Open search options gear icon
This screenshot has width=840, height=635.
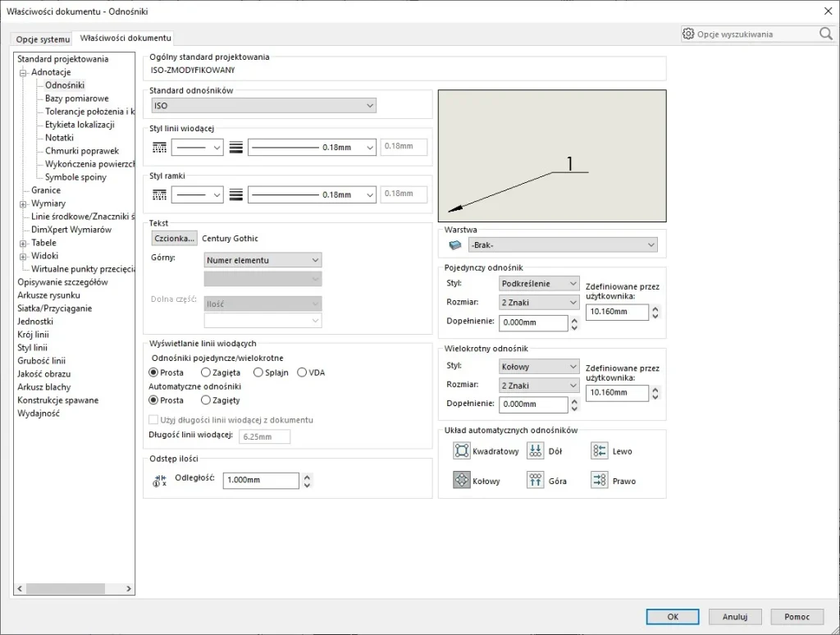pyautogui.click(x=688, y=34)
